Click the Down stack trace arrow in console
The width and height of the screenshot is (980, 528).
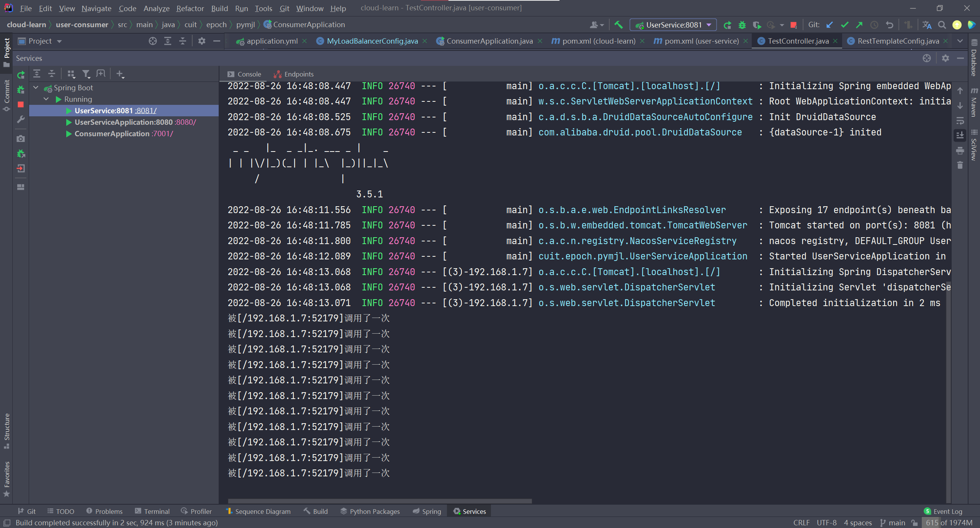tap(960, 106)
